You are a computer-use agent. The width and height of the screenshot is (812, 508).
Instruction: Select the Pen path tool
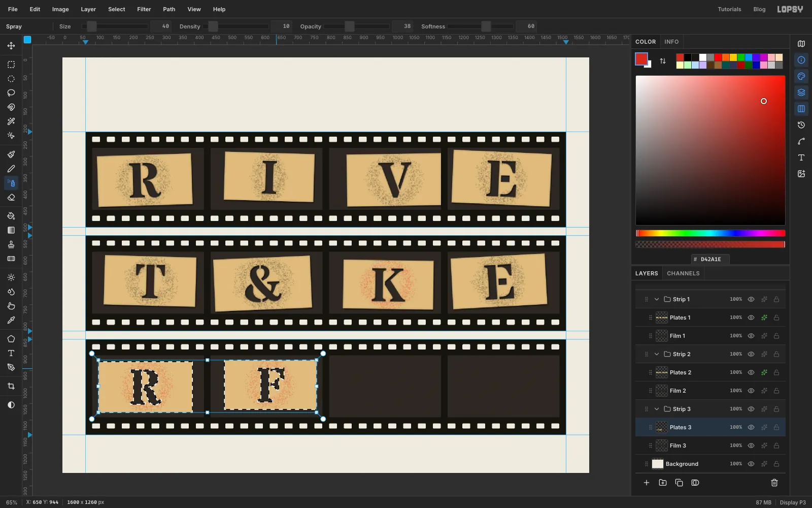coord(11,367)
